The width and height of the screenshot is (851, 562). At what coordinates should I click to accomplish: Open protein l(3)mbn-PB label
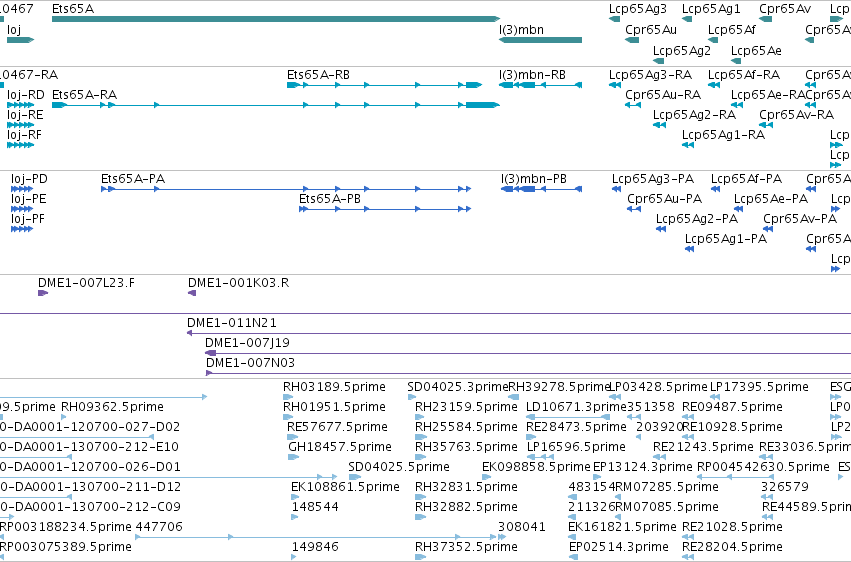pyautogui.click(x=534, y=178)
